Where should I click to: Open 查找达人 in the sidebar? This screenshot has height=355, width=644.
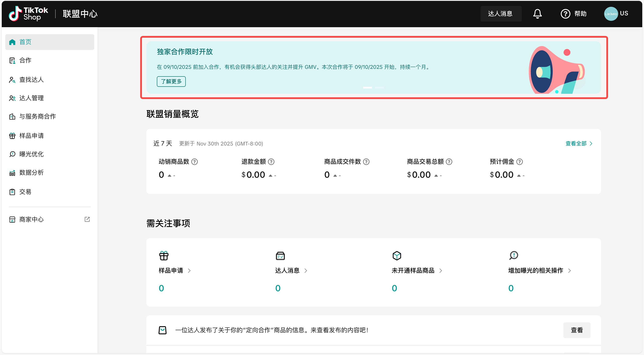point(31,80)
